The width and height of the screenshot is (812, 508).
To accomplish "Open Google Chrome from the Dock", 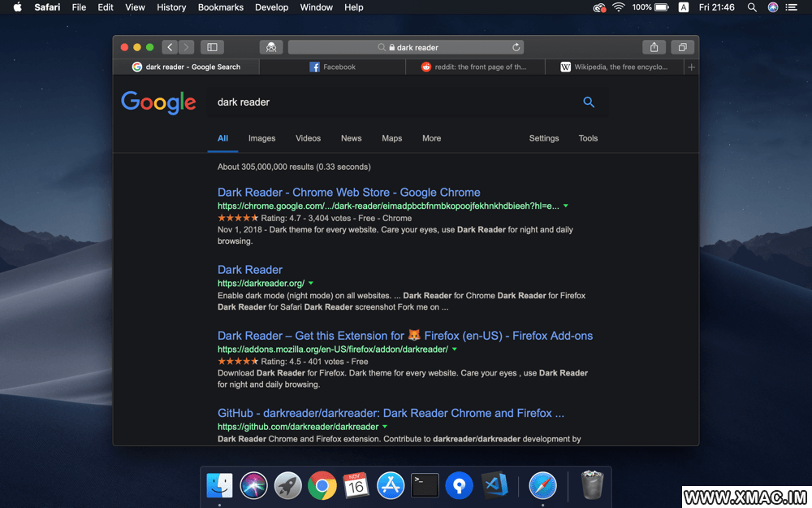I will point(322,486).
